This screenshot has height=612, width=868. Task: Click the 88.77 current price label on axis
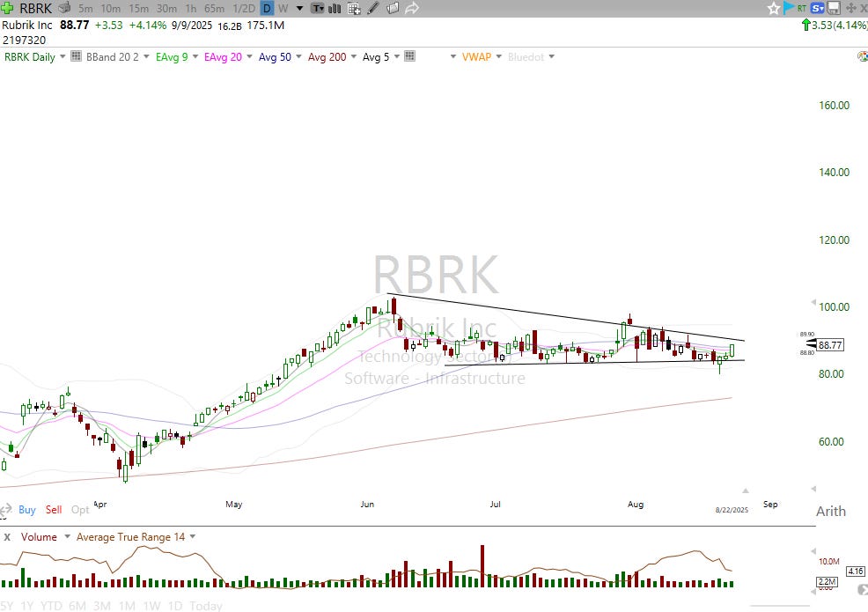[830, 345]
